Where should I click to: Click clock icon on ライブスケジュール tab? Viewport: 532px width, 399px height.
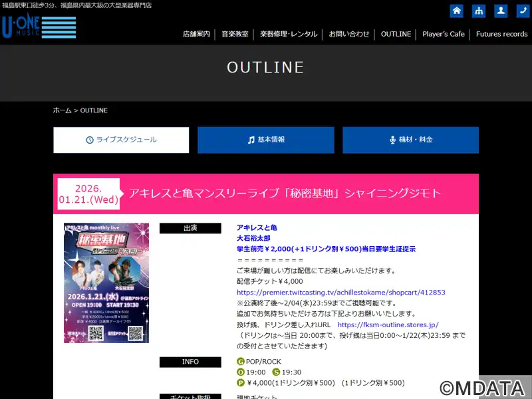click(90, 140)
